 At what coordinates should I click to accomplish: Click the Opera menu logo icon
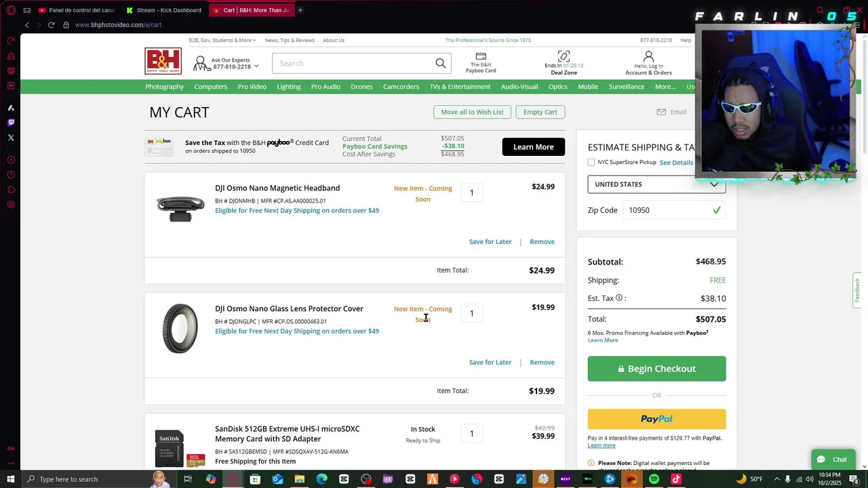click(11, 10)
